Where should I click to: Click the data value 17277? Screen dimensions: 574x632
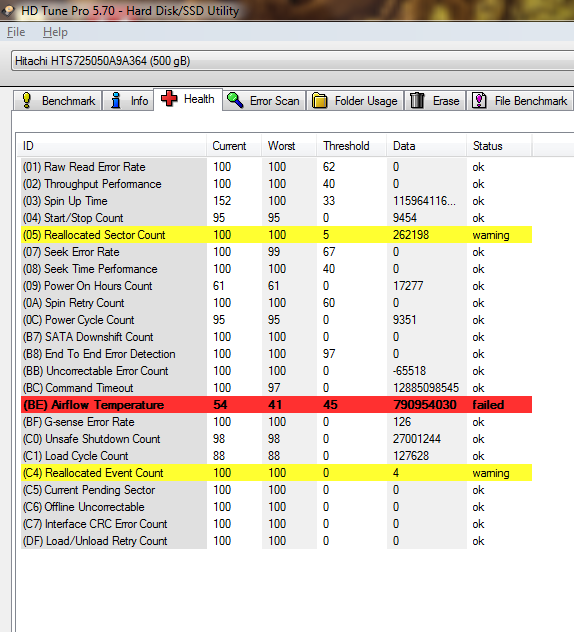point(408,286)
